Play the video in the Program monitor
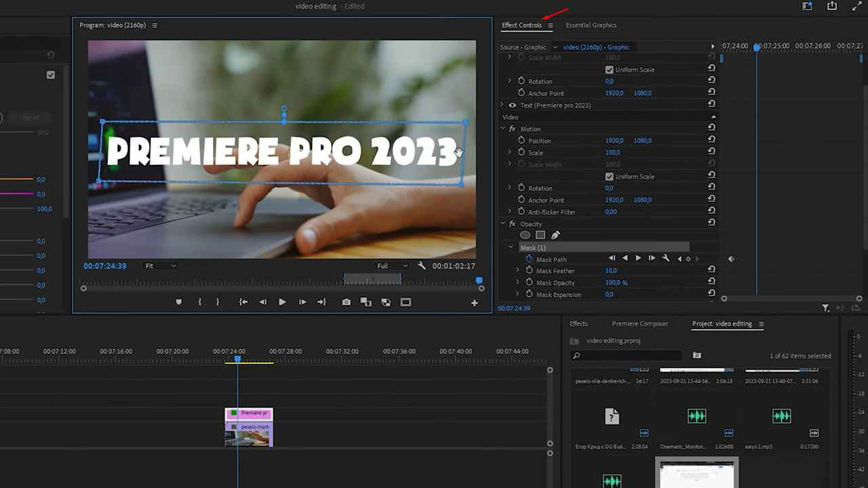 pyautogui.click(x=282, y=302)
